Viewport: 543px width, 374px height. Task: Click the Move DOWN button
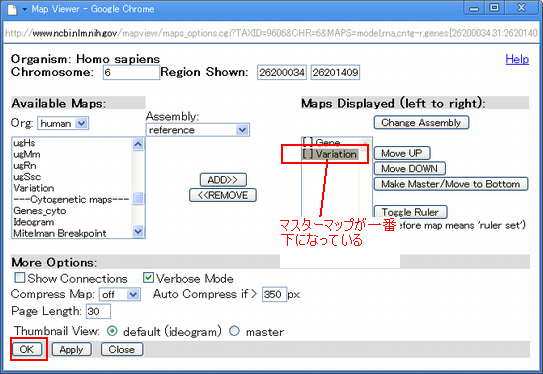(x=410, y=169)
